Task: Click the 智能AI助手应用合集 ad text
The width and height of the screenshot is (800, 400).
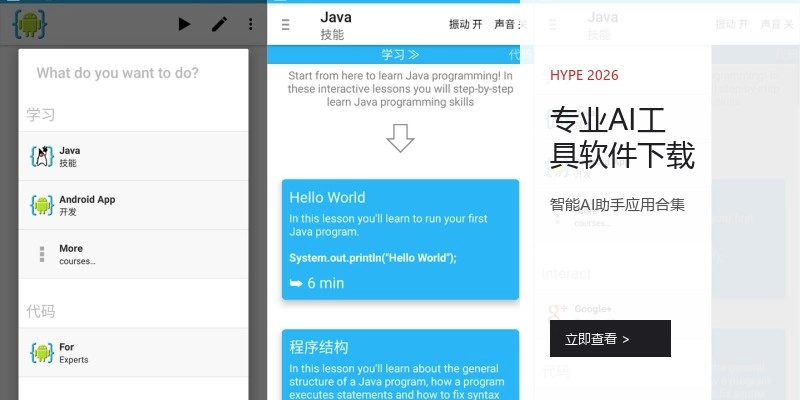Action: pos(617,205)
